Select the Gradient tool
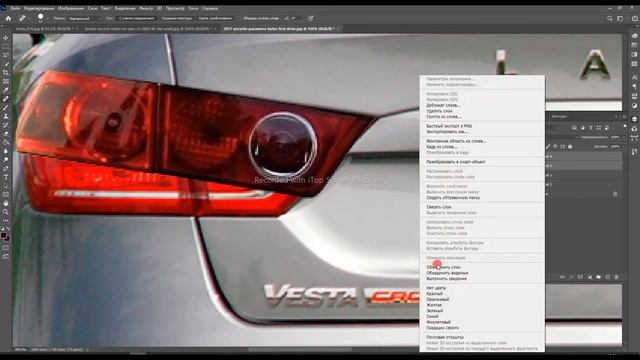 coord(6,142)
